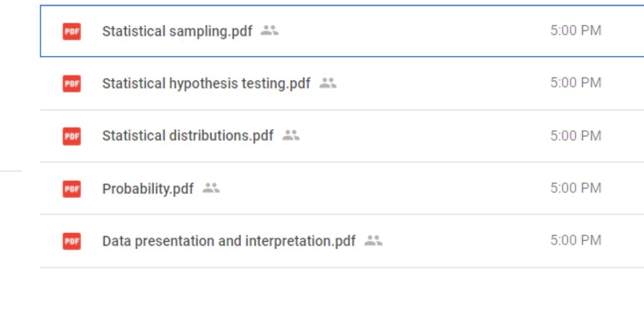The image size is (644, 311).
Task: Click 5:00 PM in the Data presentation row
Action: point(575,240)
